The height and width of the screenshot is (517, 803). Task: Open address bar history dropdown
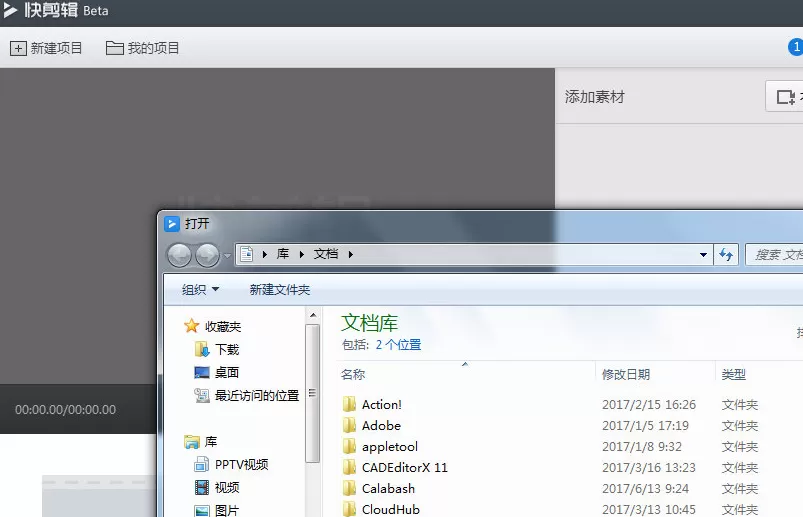[704, 254]
